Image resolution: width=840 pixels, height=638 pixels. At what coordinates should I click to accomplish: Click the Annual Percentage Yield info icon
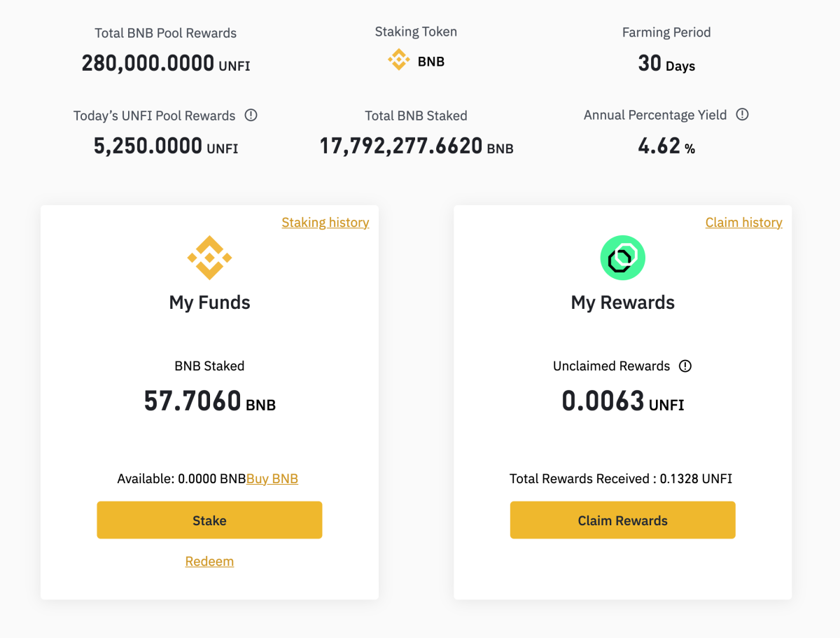point(743,114)
